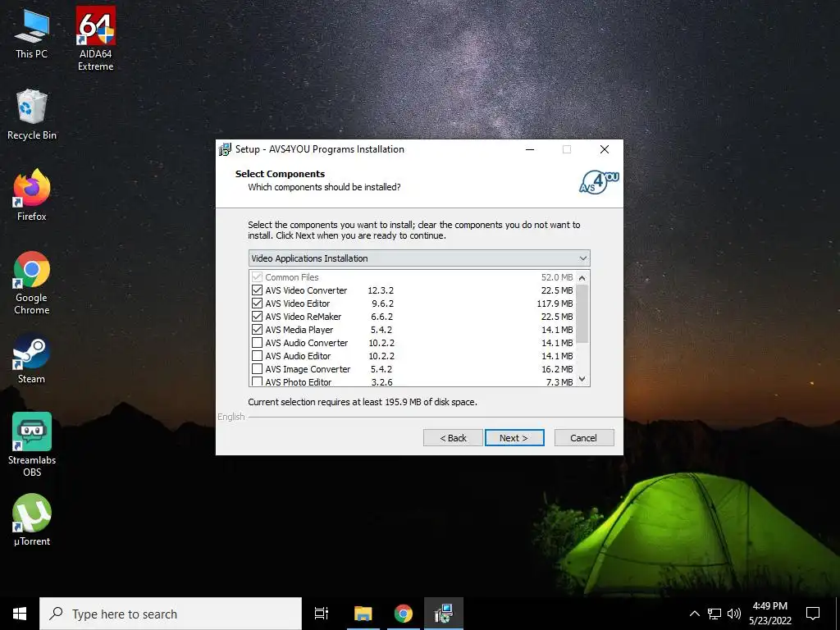Uncheck AVS Video Editor component
This screenshot has height=630, width=840.
tap(257, 304)
